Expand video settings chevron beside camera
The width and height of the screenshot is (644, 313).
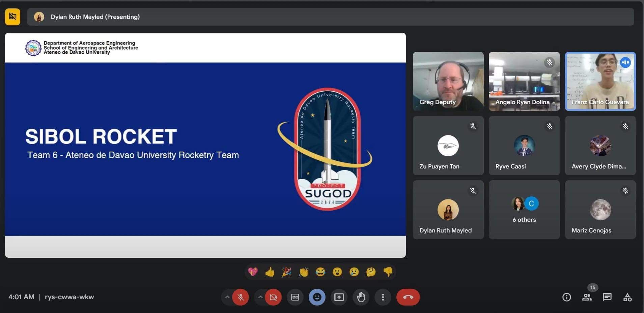pyautogui.click(x=260, y=297)
